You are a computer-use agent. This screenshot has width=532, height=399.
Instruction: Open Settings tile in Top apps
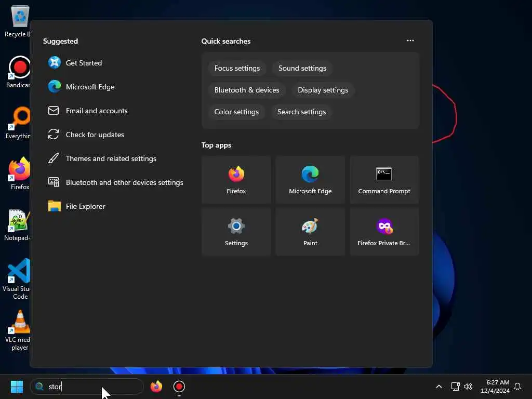click(x=236, y=232)
